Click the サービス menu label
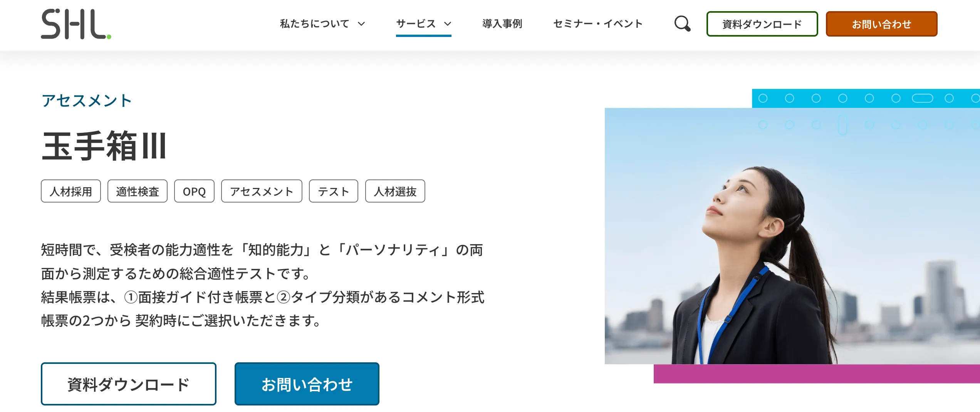 pyautogui.click(x=416, y=24)
